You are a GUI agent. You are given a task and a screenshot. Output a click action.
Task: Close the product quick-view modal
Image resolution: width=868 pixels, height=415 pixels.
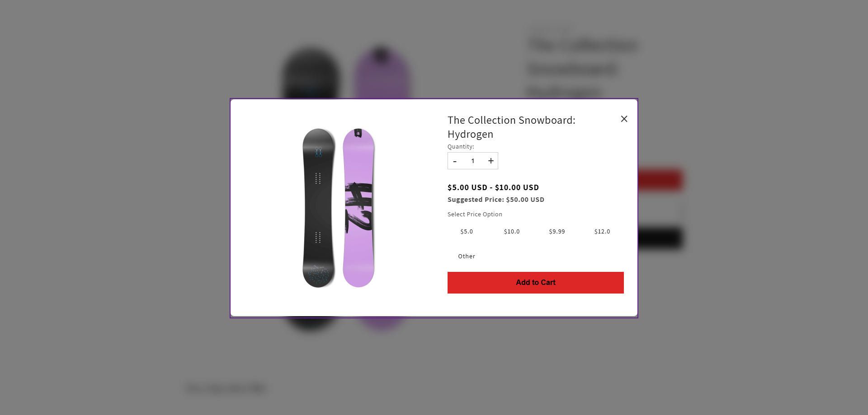(624, 119)
